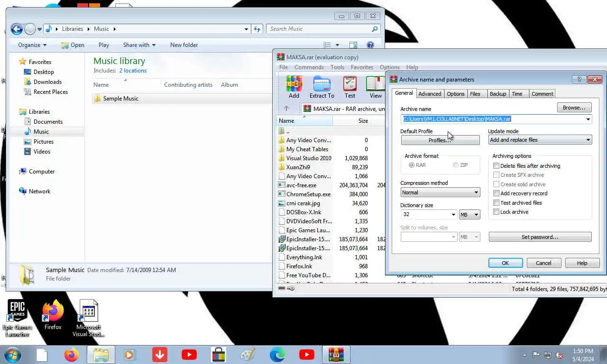Select Music in the Libraries tree

click(x=41, y=132)
